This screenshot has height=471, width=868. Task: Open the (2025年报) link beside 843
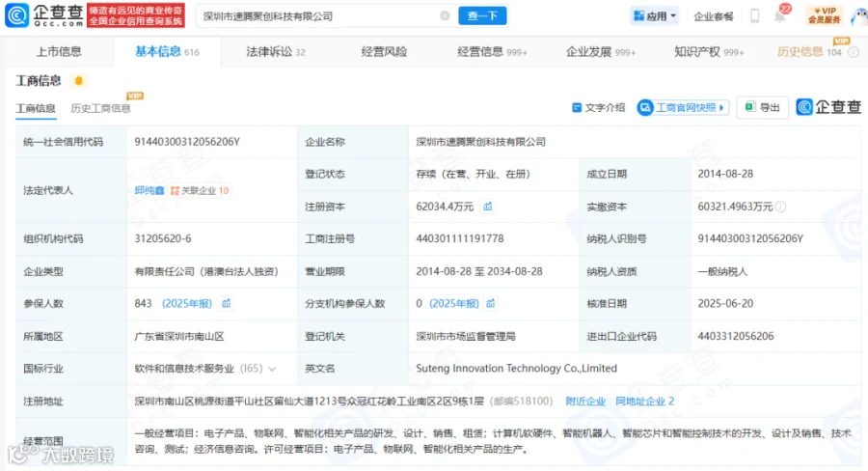[x=187, y=304]
